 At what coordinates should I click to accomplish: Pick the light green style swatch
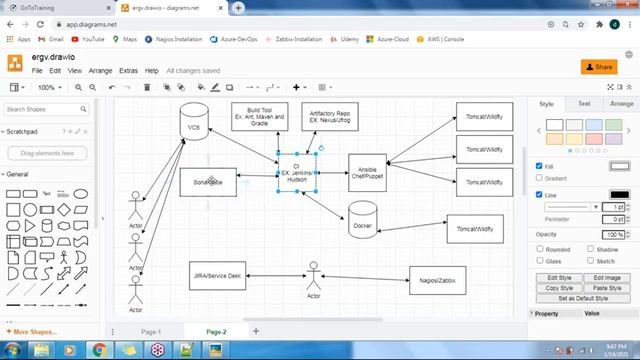coord(613,124)
